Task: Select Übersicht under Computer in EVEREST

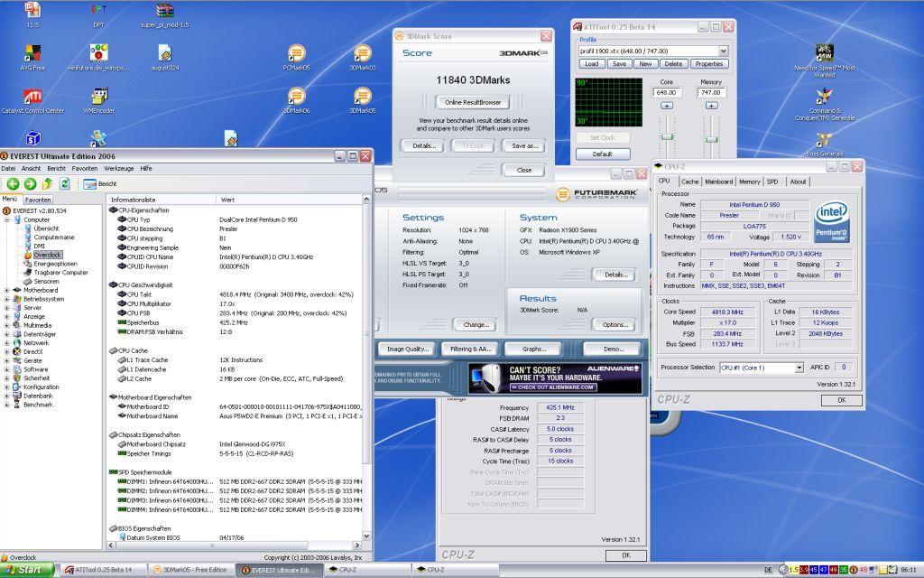Action: pyautogui.click(x=46, y=228)
